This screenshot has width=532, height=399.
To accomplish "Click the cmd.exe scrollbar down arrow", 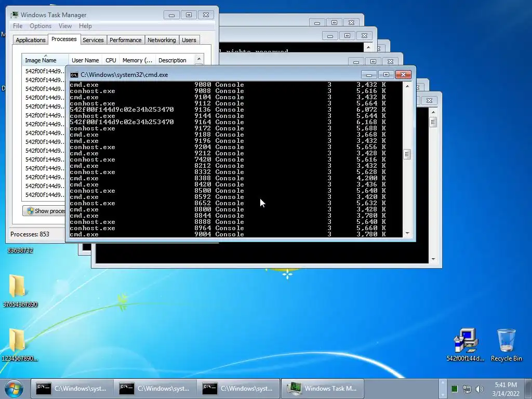I will [x=407, y=233].
